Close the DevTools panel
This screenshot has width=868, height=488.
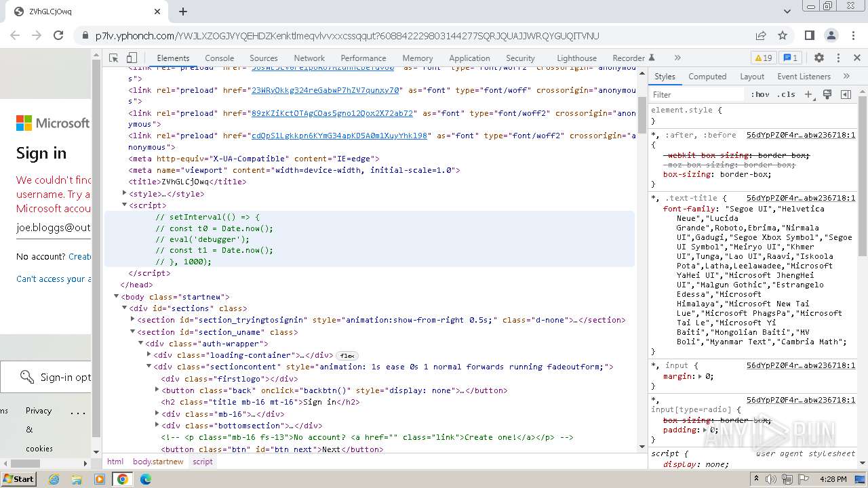pos(857,58)
